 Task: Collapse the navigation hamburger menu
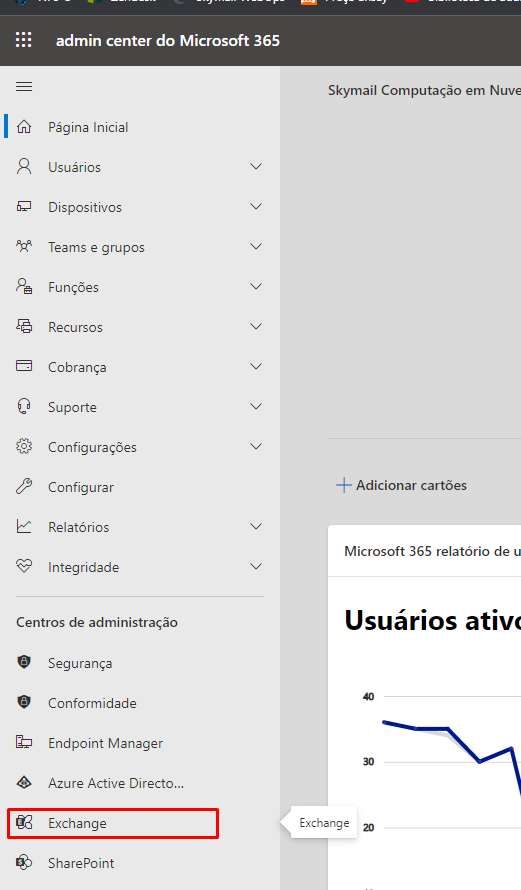click(24, 87)
